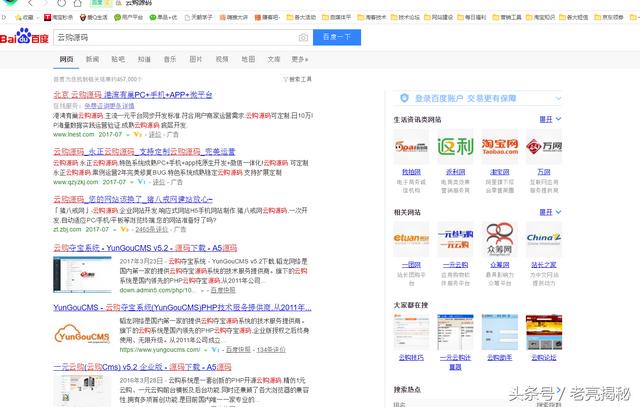Click the search tools funnel icon

point(285,79)
